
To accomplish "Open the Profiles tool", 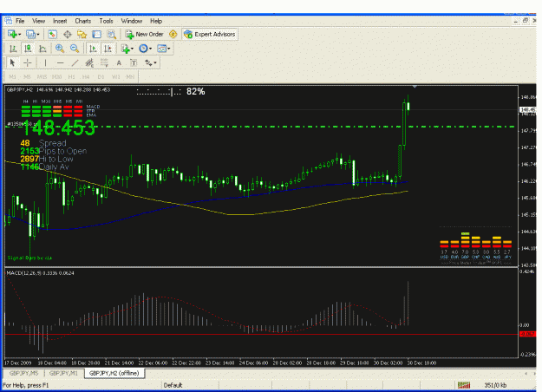I will pos(30,34).
